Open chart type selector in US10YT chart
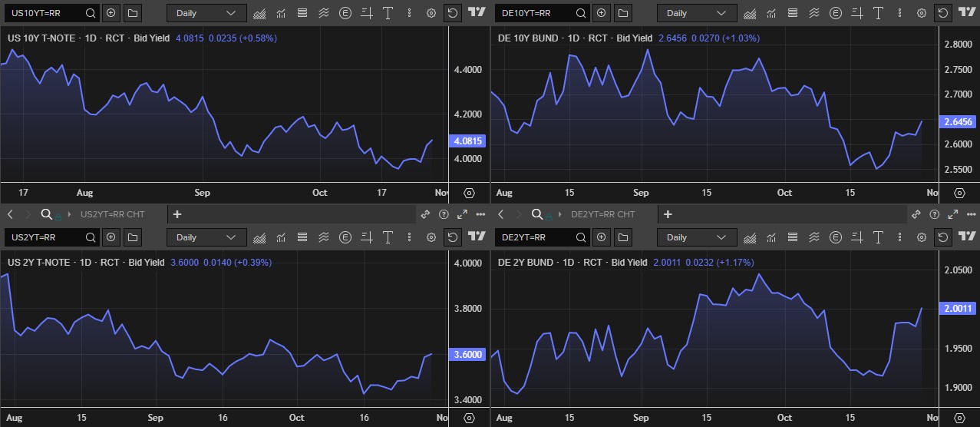The image size is (980, 427). [x=259, y=13]
